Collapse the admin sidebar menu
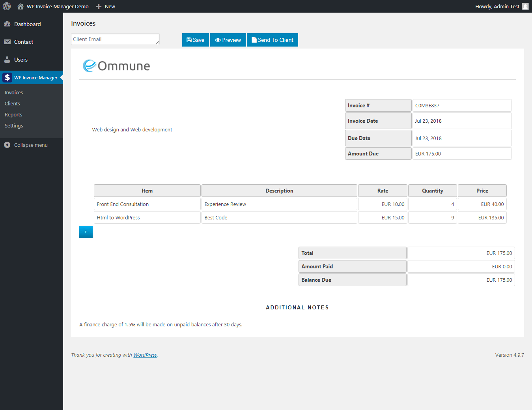Viewport: 532px width, 410px height. 31,145
